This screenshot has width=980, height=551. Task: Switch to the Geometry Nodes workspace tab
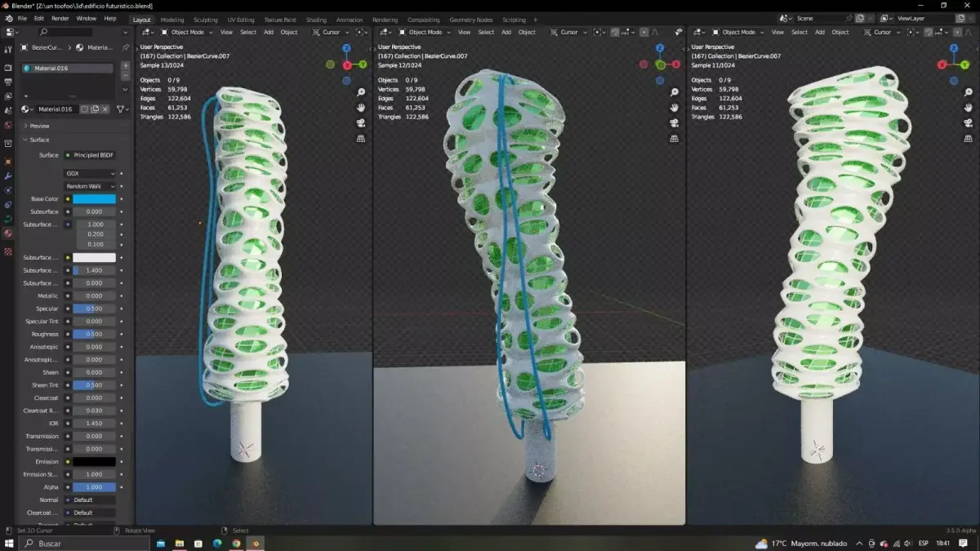click(x=470, y=20)
